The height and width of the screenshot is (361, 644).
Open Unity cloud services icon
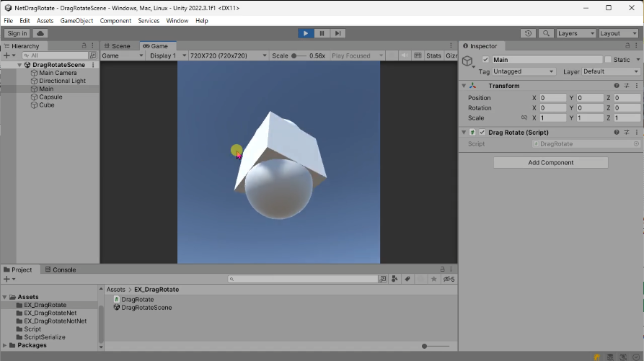click(40, 33)
